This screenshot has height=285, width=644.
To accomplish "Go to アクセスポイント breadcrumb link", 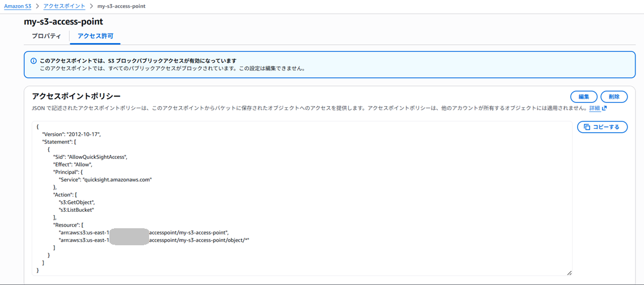I will [x=64, y=6].
